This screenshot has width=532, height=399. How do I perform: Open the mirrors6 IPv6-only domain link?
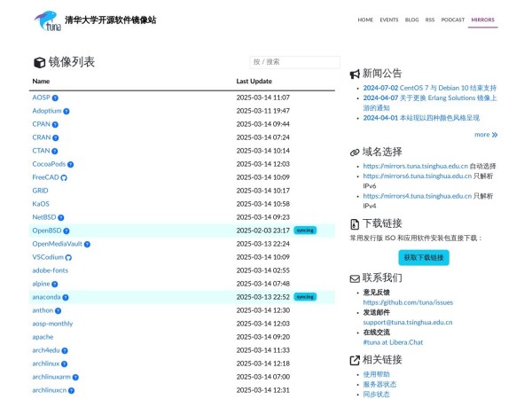pyautogui.click(x=418, y=176)
